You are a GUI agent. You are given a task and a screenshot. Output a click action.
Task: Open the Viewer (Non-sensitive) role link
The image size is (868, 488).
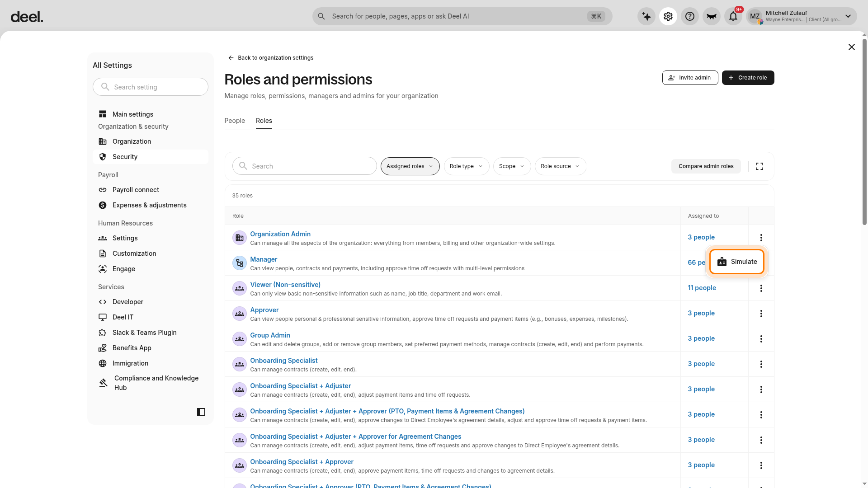coord(285,285)
